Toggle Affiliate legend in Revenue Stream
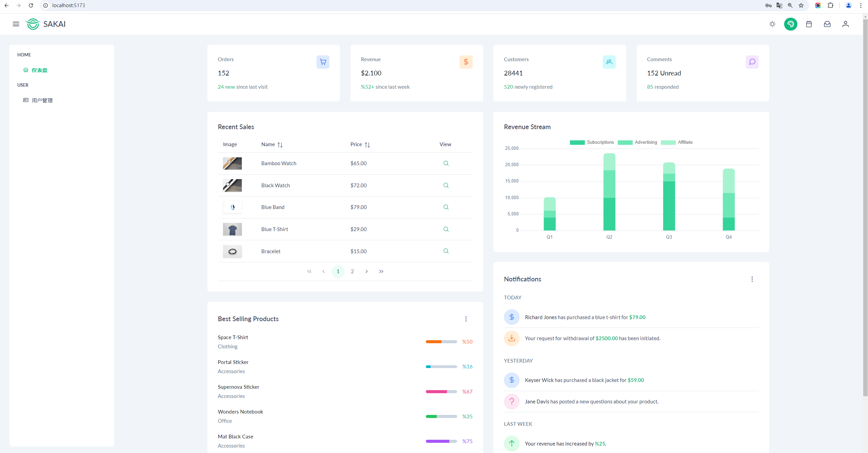This screenshot has height=453, width=868. click(x=677, y=142)
